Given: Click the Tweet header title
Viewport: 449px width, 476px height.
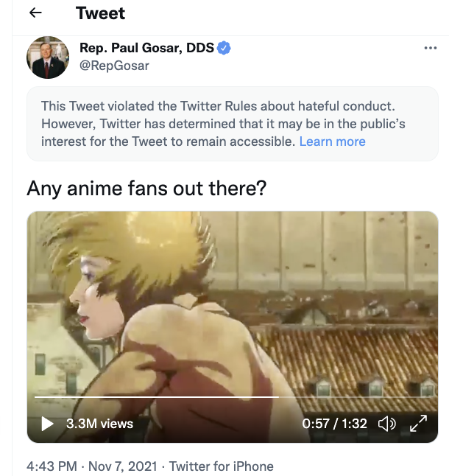Looking at the screenshot, I should click(x=100, y=13).
